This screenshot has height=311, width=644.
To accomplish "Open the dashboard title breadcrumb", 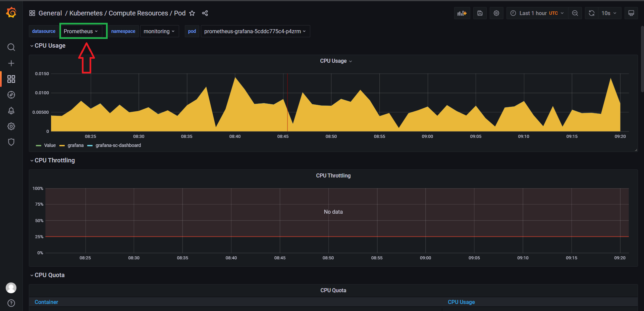I will [127, 13].
